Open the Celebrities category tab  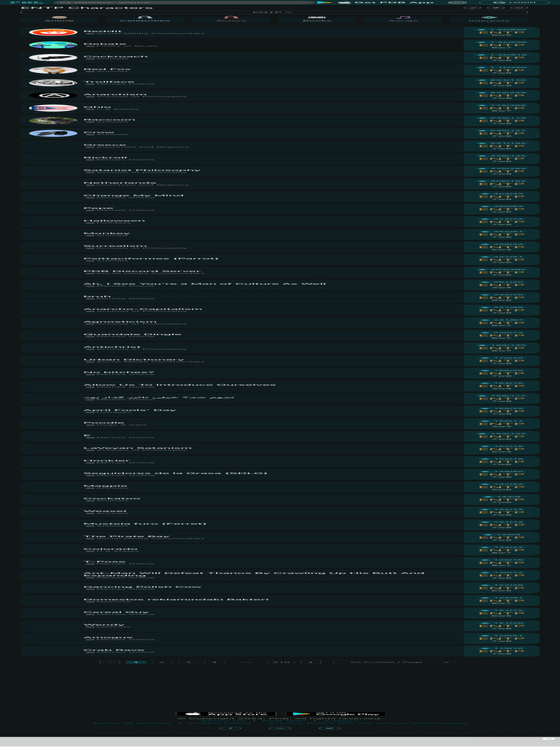pos(145,19)
